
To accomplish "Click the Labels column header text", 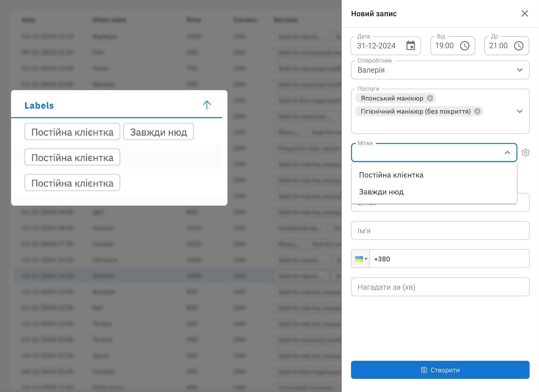I will [39, 105].
